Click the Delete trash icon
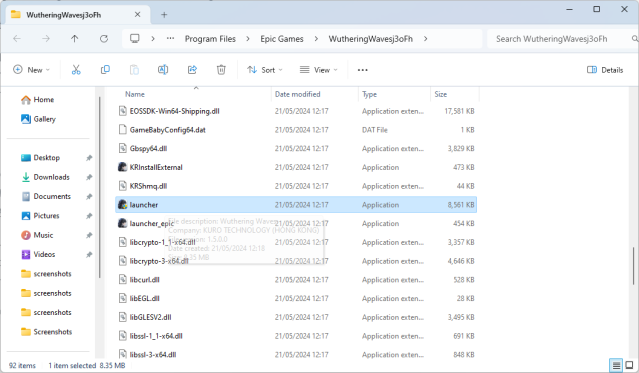 point(221,70)
